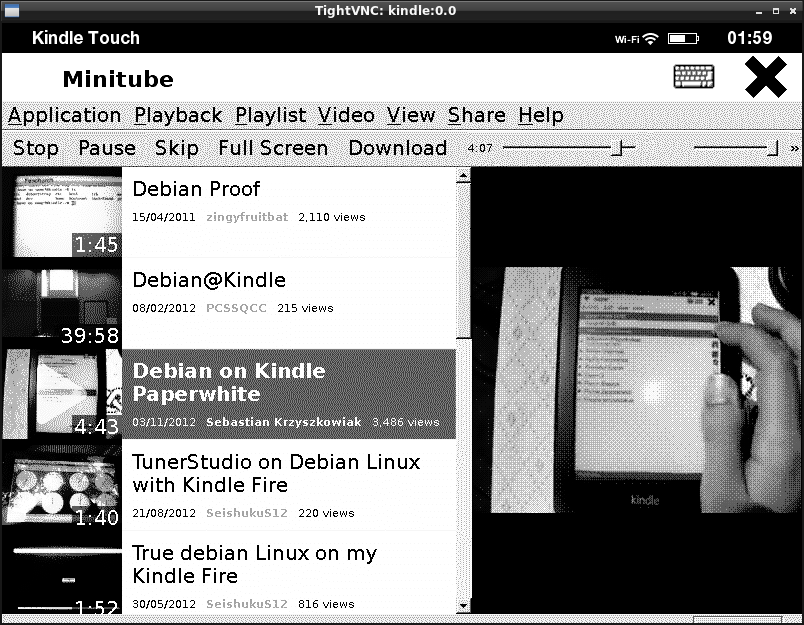Stop the current video
The image size is (804, 625).
coord(35,148)
